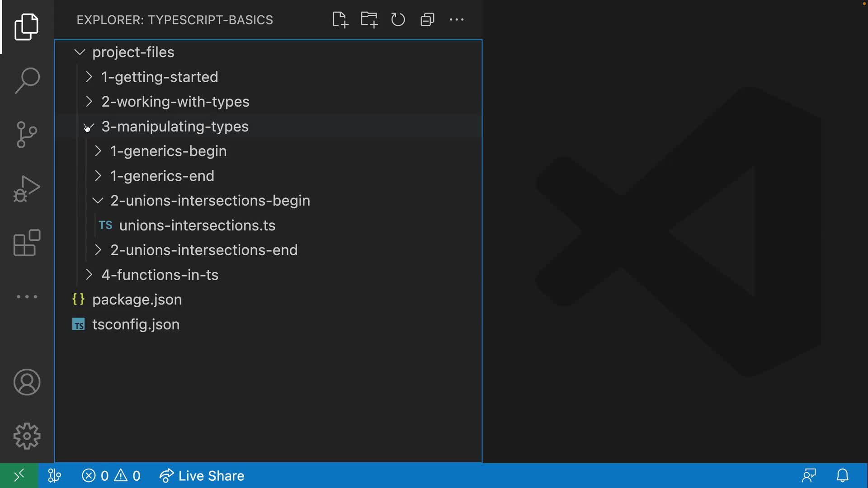Click the Accounts icon in the activity bar
This screenshot has width=868, height=488.
point(27,382)
